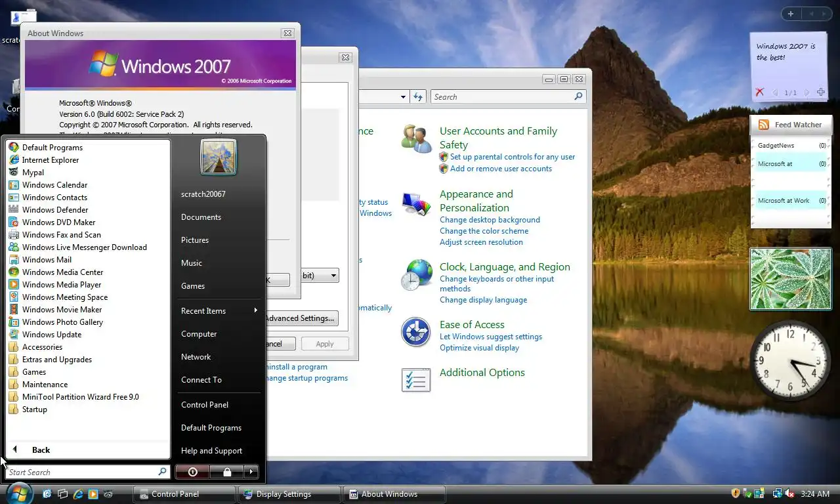Select GadgetNews feed in Feed Watcher
Image resolution: width=840 pixels, height=504 pixels.
[x=791, y=146]
